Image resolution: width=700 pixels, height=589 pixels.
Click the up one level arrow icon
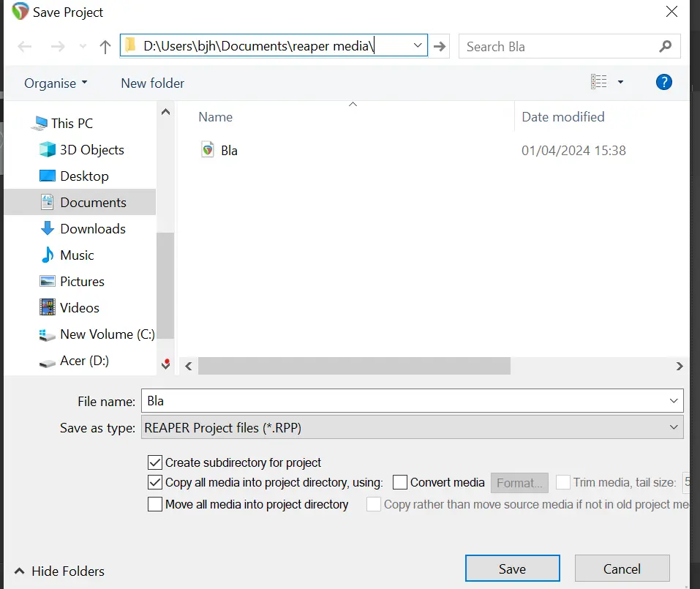tap(105, 47)
